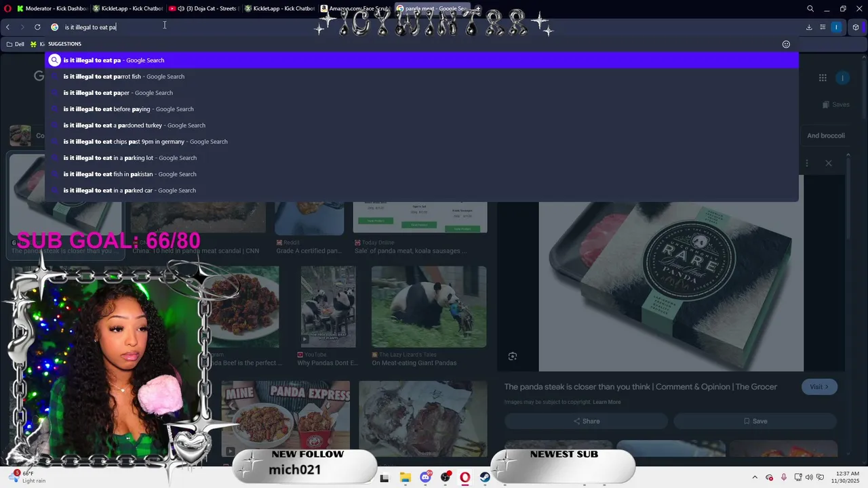This screenshot has height=488, width=868.
Task: Select suggestion 'is it illegal to eat paper'
Action: [422, 93]
